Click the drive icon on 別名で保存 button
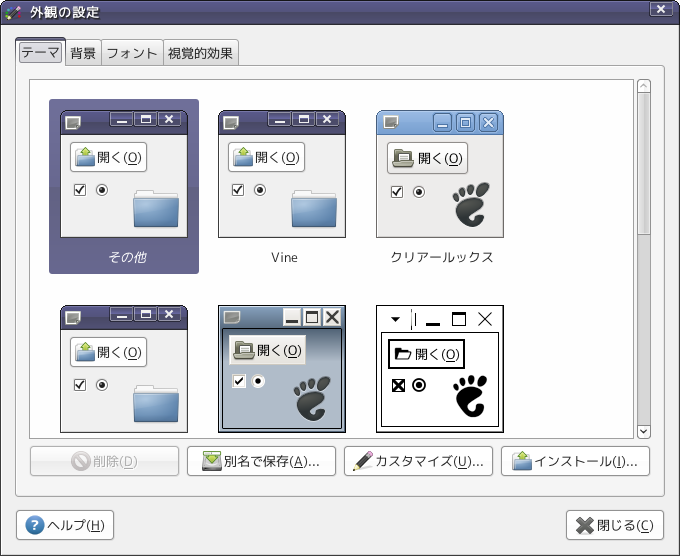 pyautogui.click(x=212, y=461)
